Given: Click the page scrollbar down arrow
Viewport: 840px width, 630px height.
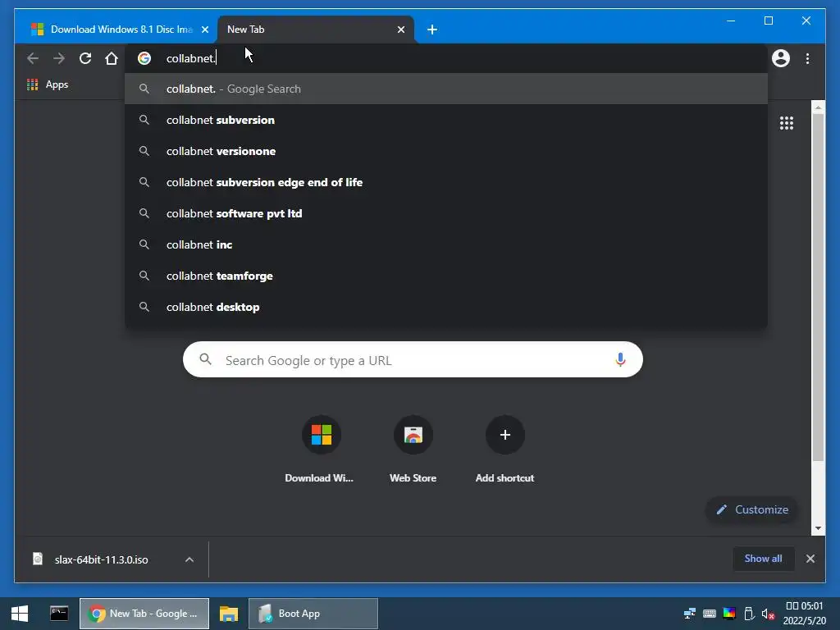Looking at the screenshot, I should [818, 528].
